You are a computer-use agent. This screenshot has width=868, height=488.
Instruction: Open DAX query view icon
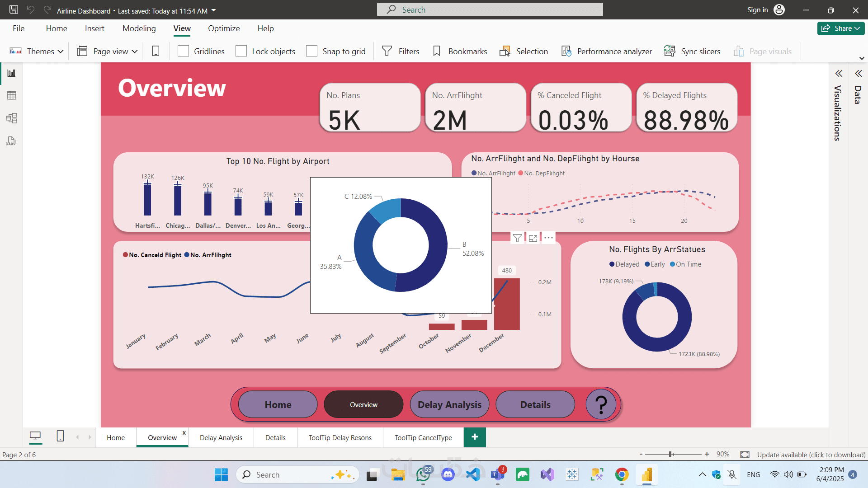coord(11,141)
